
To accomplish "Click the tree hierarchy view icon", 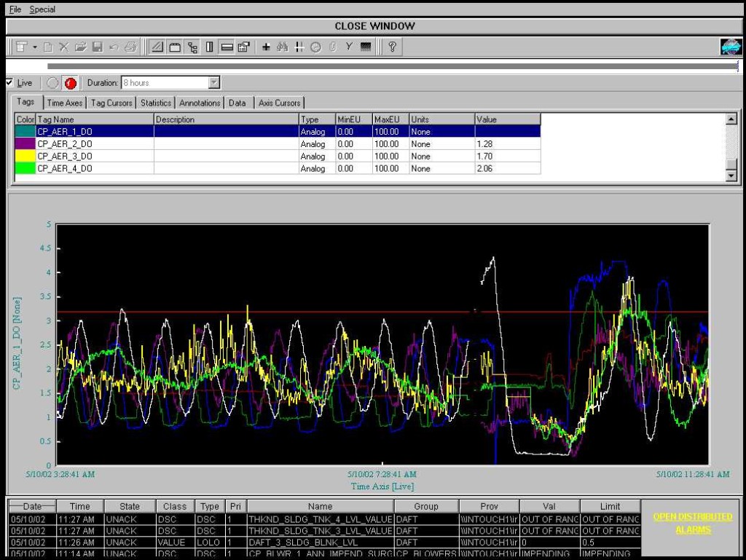I will [x=192, y=47].
